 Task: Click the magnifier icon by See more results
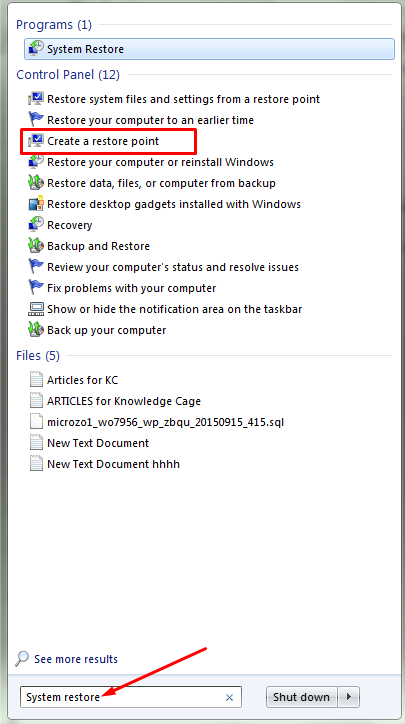tap(23, 659)
